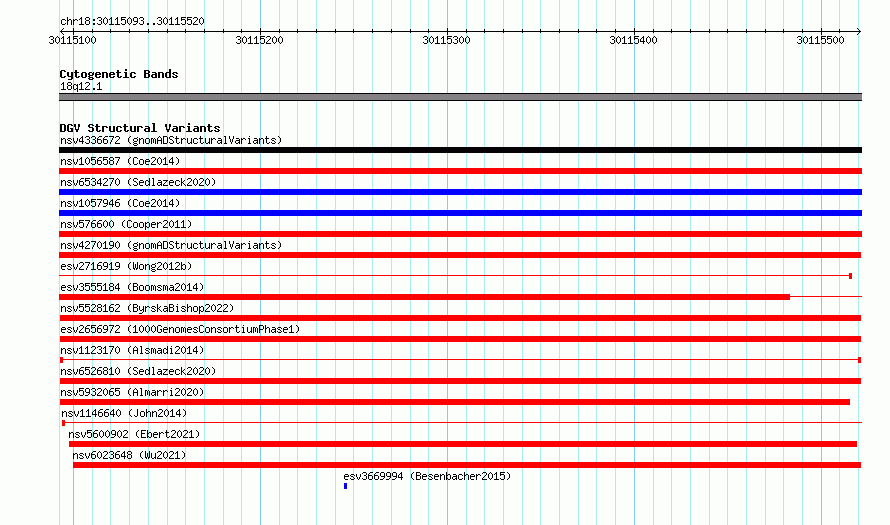
Task: Select the red nsv5932065 variant bar
Action: coord(454,402)
